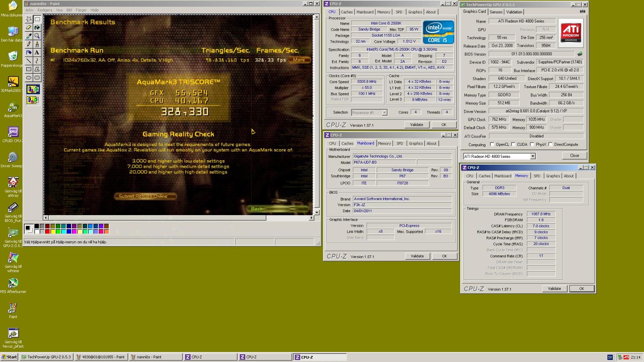
Task: Open SPD tab in CPU-Z Mainboard window
Action: 399,143
